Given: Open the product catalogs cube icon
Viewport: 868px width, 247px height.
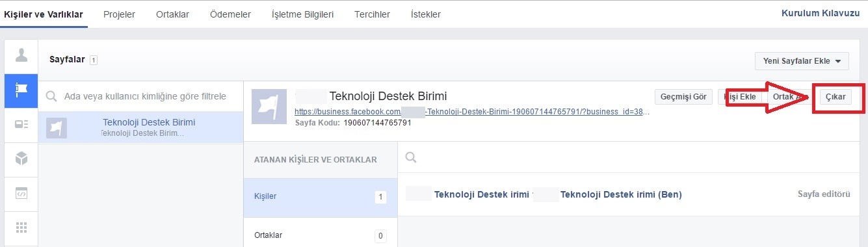Looking at the screenshot, I should click(x=21, y=159).
